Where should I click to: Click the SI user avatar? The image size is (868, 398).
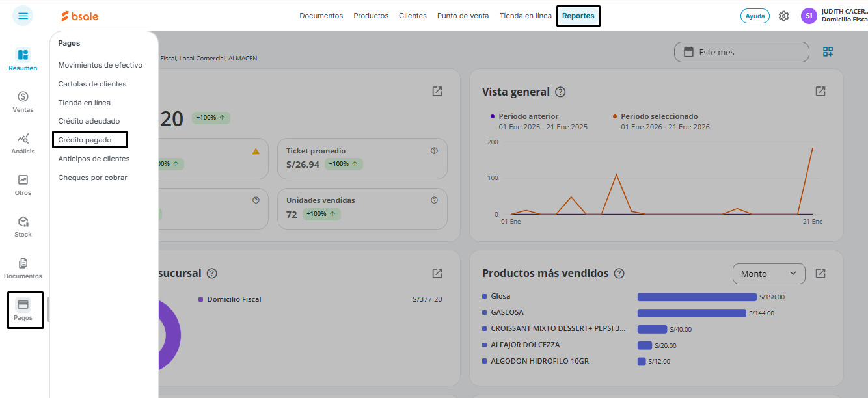(809, 16)
